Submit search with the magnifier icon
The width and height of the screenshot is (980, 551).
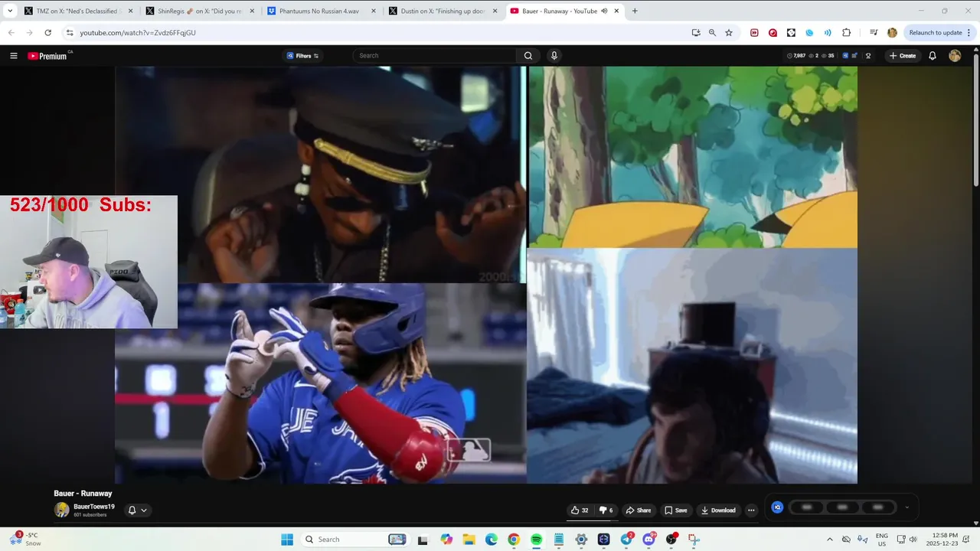(x=528, y=56)
